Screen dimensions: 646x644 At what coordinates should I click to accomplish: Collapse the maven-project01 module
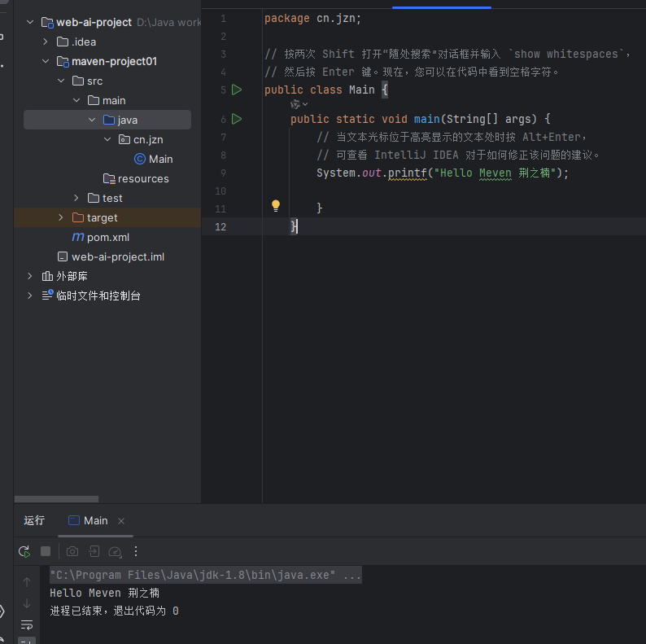46,61
